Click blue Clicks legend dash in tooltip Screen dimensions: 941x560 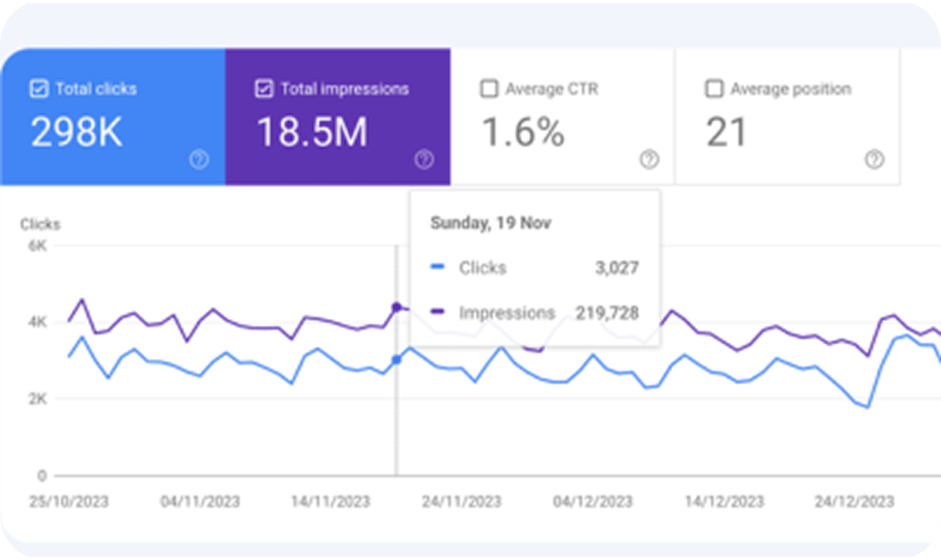437,267
